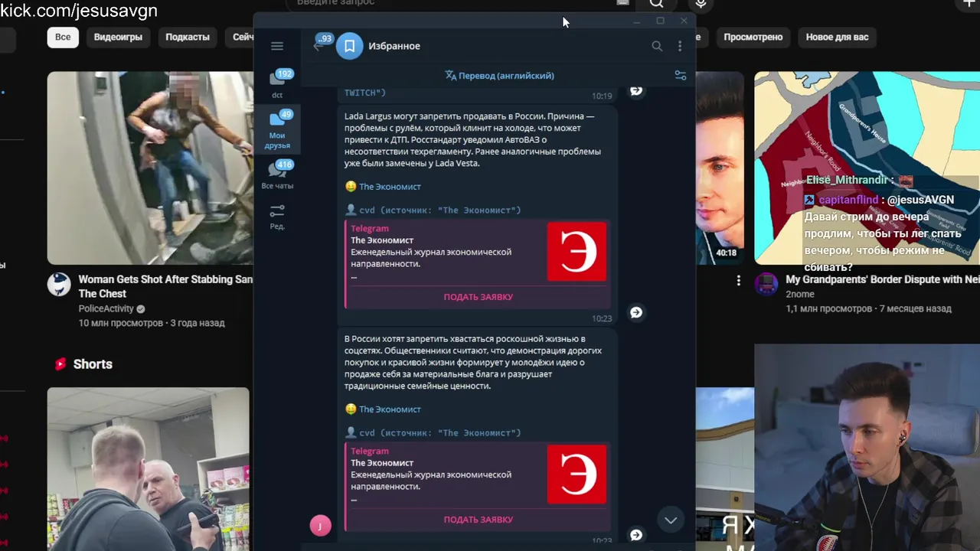The width and height of the screenshot is (980, 551).
Task: Open Woman Gets Shot video thumbnail
Action: [x=150, y=168]
